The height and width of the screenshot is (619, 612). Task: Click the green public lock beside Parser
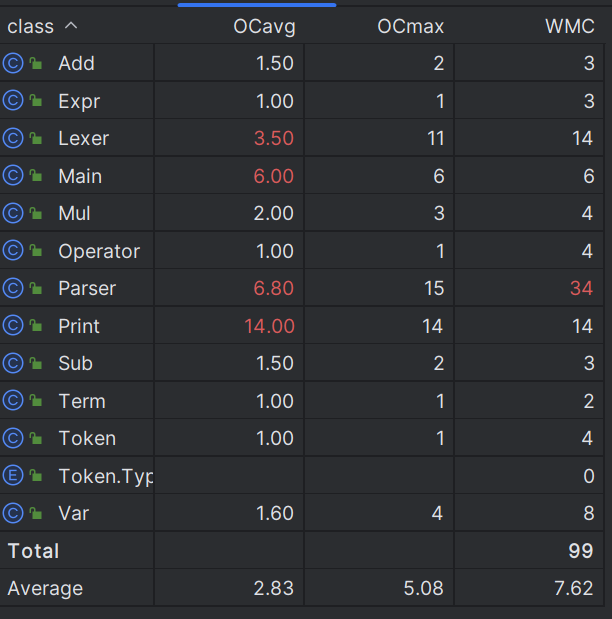pyautogui.click(x=36, y=288)
